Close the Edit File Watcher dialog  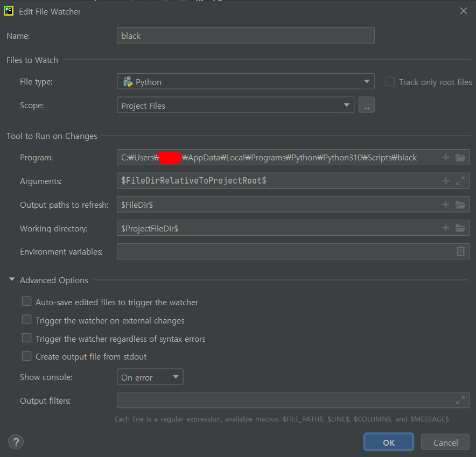(x=464, y=11)
